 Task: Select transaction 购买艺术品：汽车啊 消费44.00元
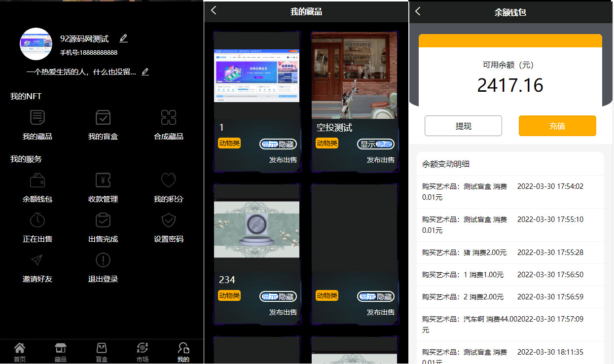[x=510, y=325]
